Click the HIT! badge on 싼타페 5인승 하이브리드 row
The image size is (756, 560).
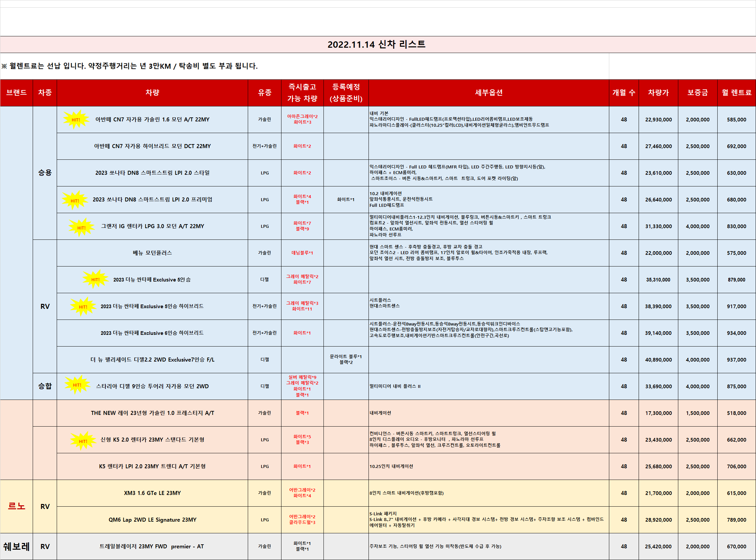[83, 307]
